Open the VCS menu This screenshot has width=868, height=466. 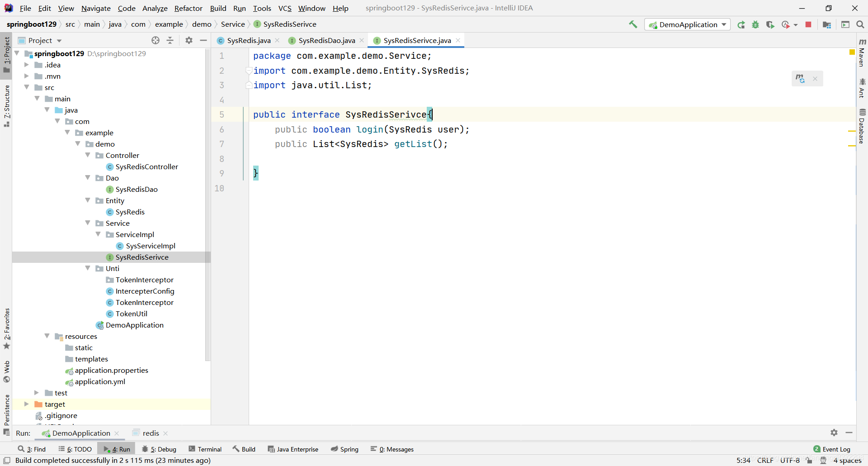[285, 8]
